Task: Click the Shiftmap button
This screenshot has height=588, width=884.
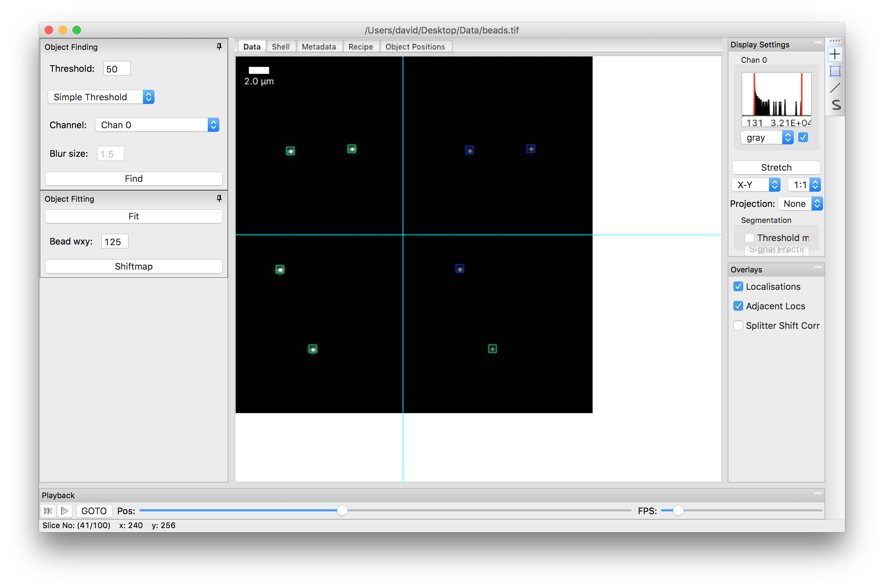Action: click(x=134, y=266)
